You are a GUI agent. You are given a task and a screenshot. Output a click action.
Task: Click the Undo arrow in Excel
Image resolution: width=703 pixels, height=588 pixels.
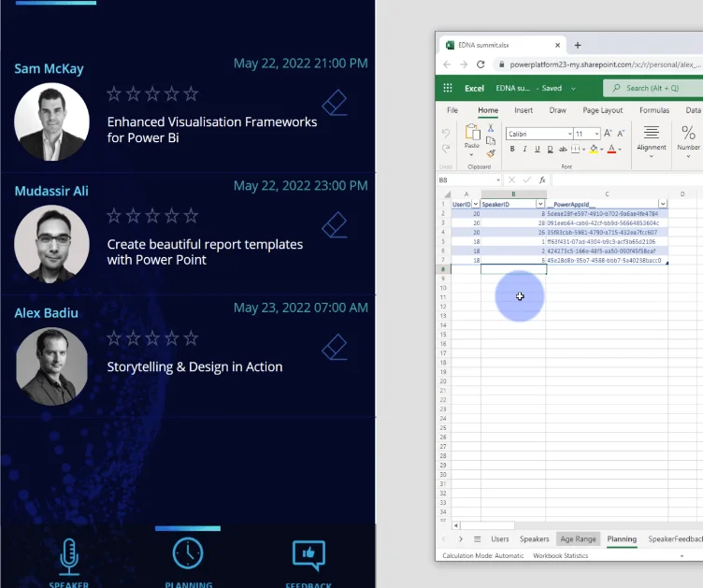tap(446, 133)
